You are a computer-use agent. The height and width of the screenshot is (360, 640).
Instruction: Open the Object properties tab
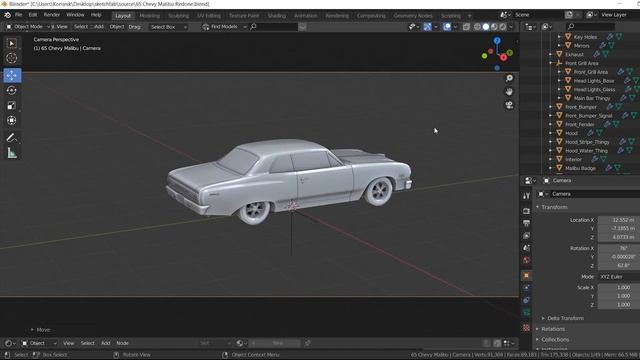(526, 276)
